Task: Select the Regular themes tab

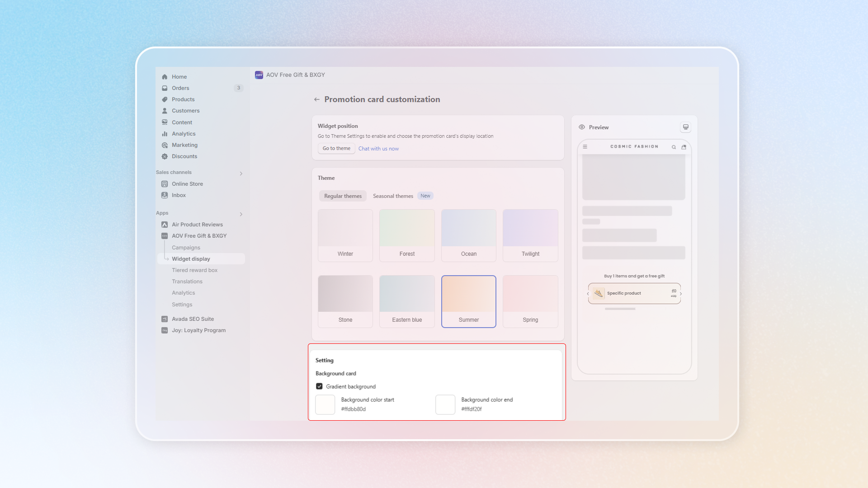Action: [x=343, y=196]
